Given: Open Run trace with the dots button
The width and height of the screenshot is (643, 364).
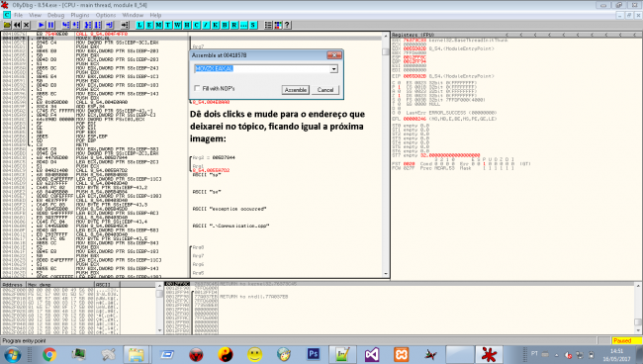Looking at the screenshot, I should 243,25.
